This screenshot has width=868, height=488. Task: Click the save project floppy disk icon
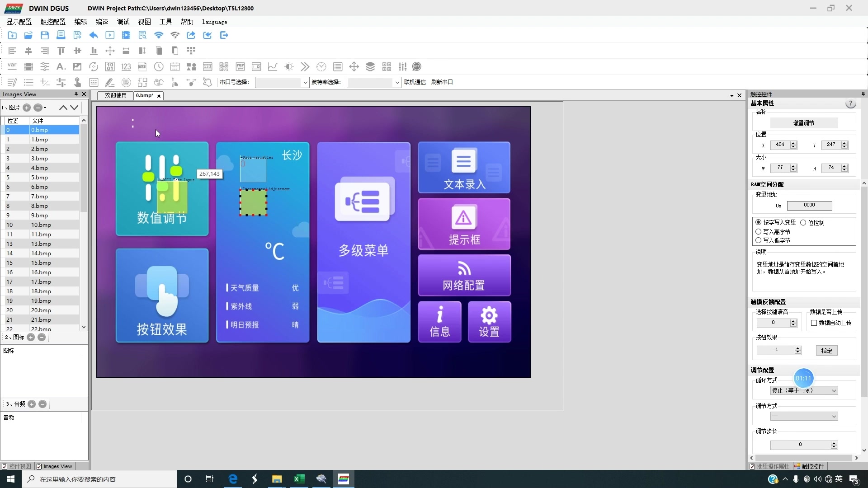[44, 35]
